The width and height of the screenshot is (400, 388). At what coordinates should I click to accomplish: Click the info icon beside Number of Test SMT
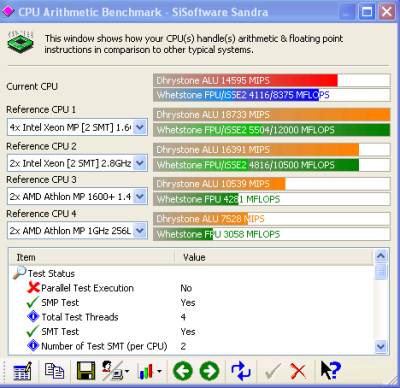tap(33, 346)
